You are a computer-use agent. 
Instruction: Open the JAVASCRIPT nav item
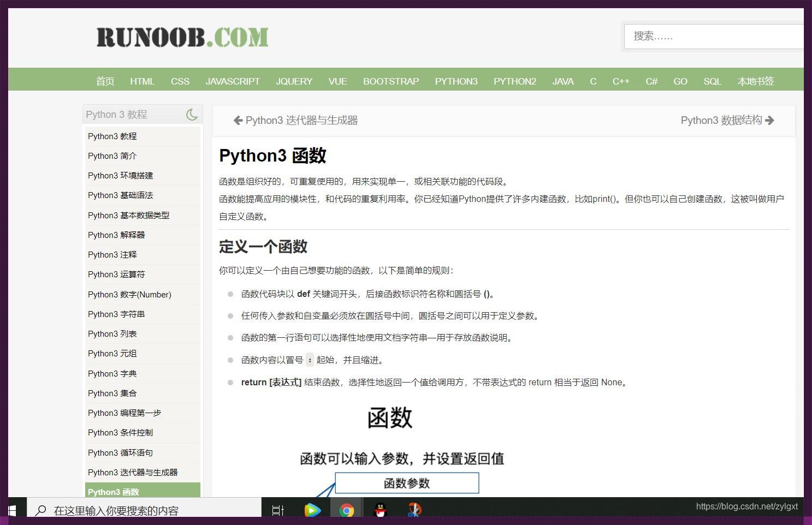pyautogui.click(x=233, y=81)
